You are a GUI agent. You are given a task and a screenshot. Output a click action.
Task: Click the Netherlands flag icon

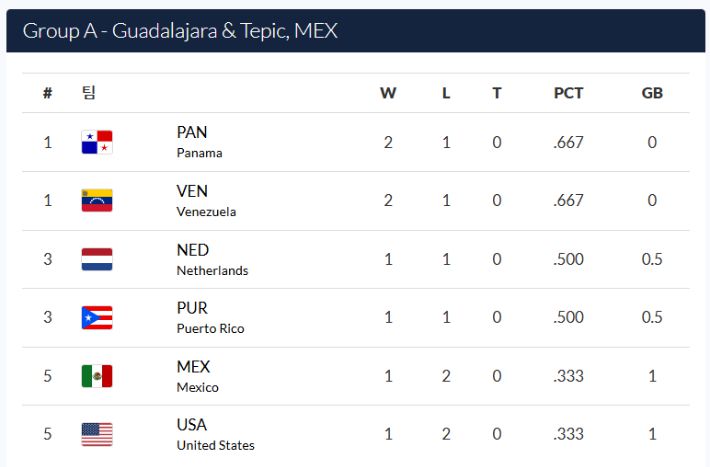click(97, 259)
